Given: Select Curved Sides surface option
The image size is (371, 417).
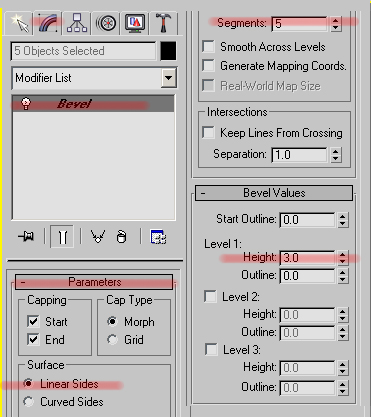Looking at the screenshot, I should [29, 402].
